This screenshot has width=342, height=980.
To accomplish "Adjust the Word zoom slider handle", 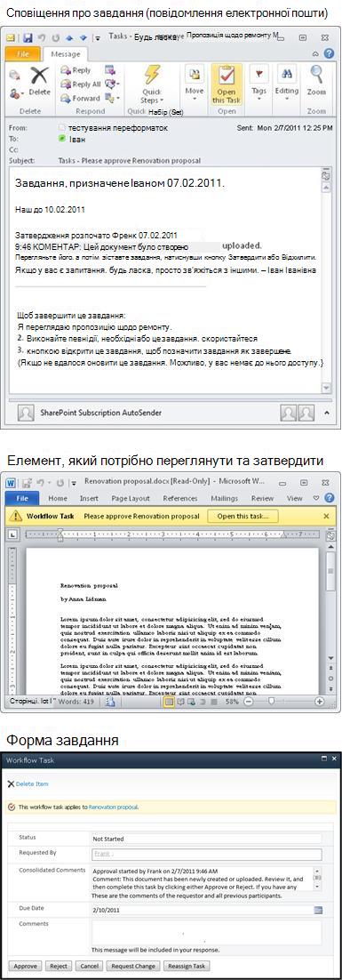I will point(271,702).
